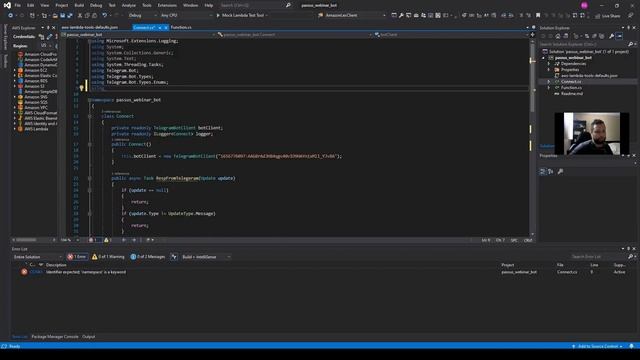Image resolution: width=640 pixels, height=360 pixels.
Task: Toggle the 0 of 2 Messages filter
Action: (147, 257)
